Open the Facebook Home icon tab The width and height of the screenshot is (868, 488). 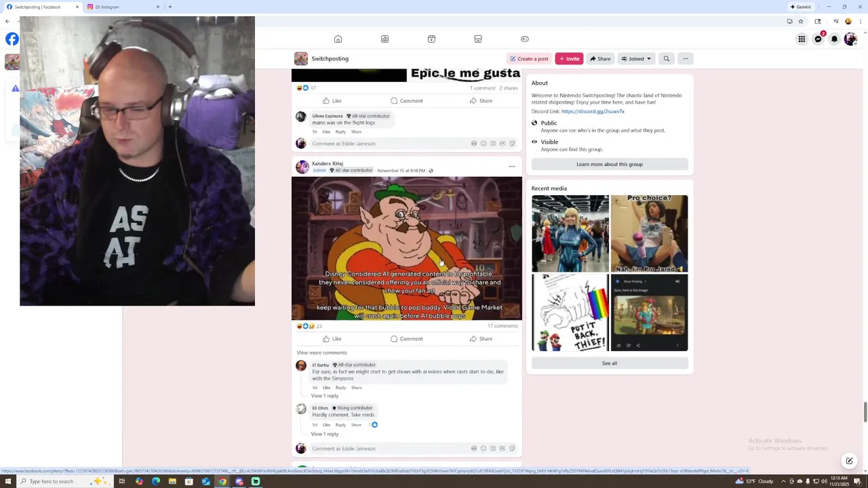click(338, 39)
